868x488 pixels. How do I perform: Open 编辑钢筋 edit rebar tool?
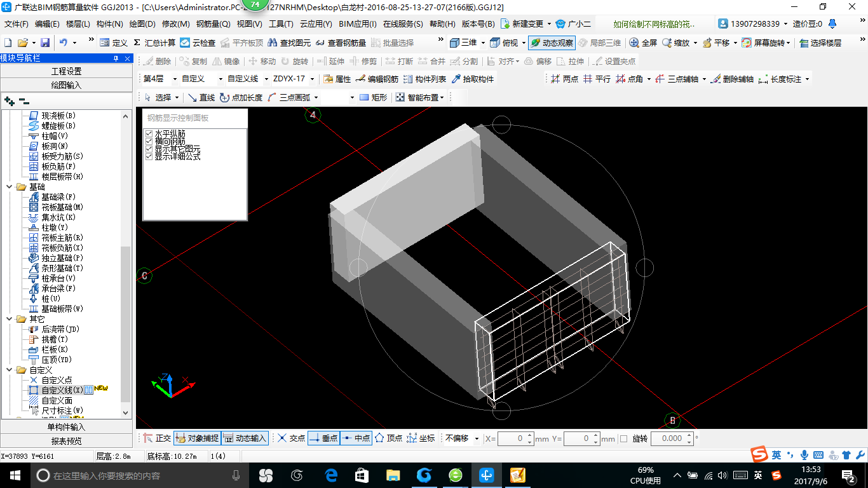click(x=377, y=79)
